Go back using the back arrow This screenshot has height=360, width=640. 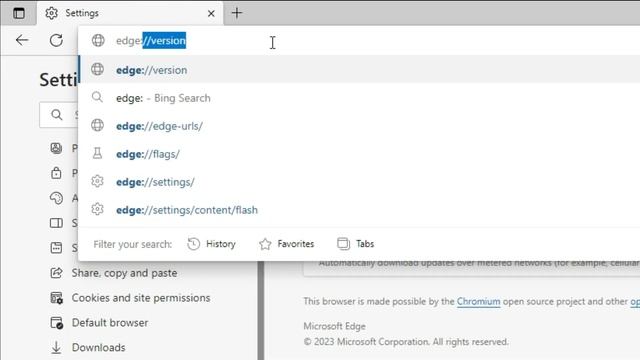(22, 40)
